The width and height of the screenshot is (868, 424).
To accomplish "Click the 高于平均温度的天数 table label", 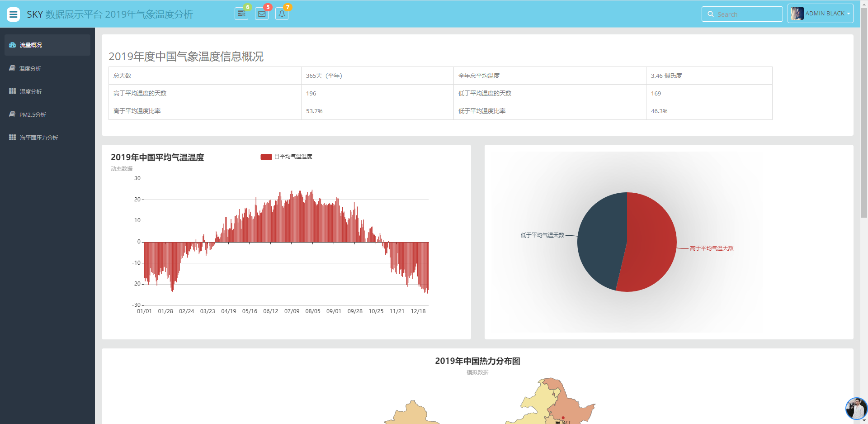I will [x=140, y=93].
